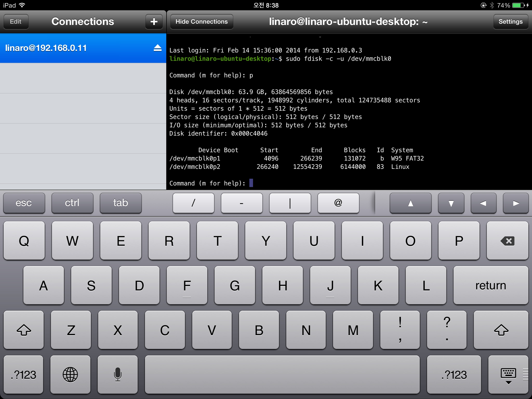Toggle the ctrl modifier key
532x399 pixels.
coord(72,203)
